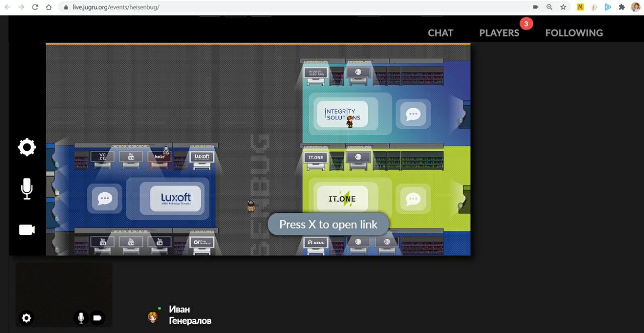Open settings with the large gear icon
The height and width of the screenshot is (333, 644).
click(x=27, y=147)
